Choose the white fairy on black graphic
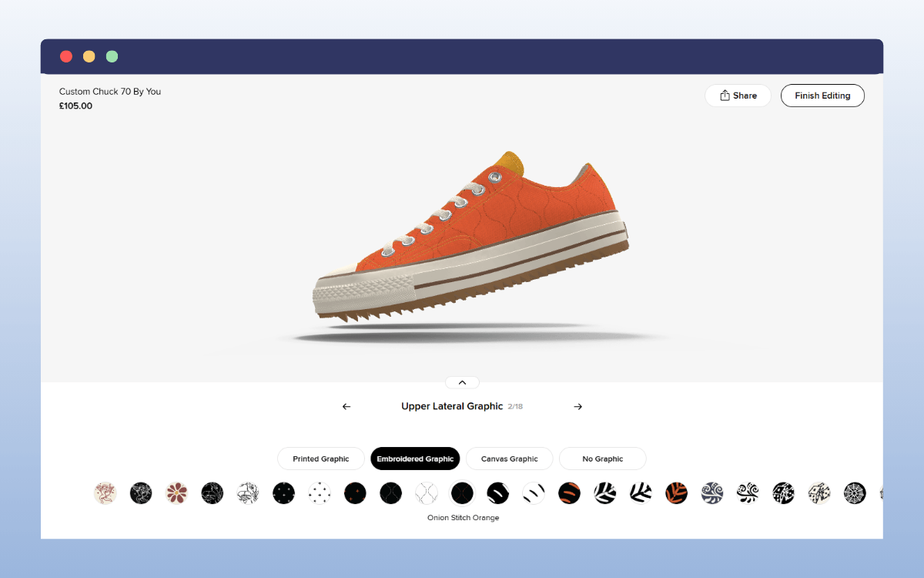This screenshot has height=578, width=924. coord(141,493)
